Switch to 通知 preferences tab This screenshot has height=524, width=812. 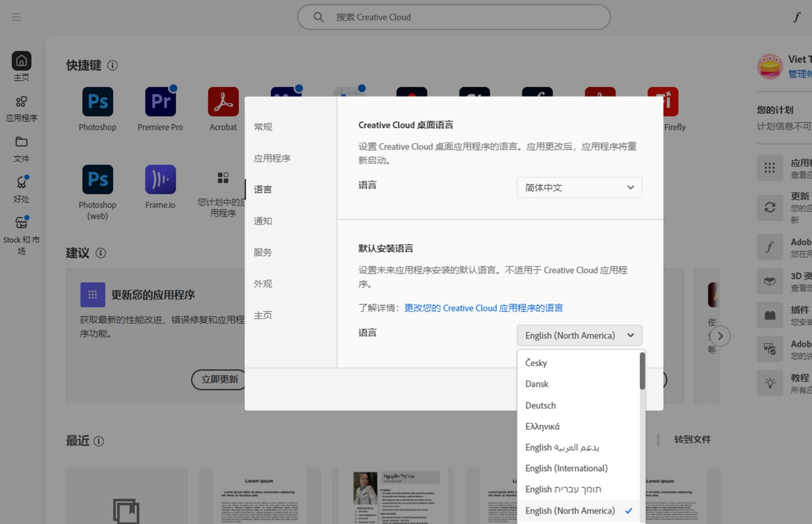point(263,221)
